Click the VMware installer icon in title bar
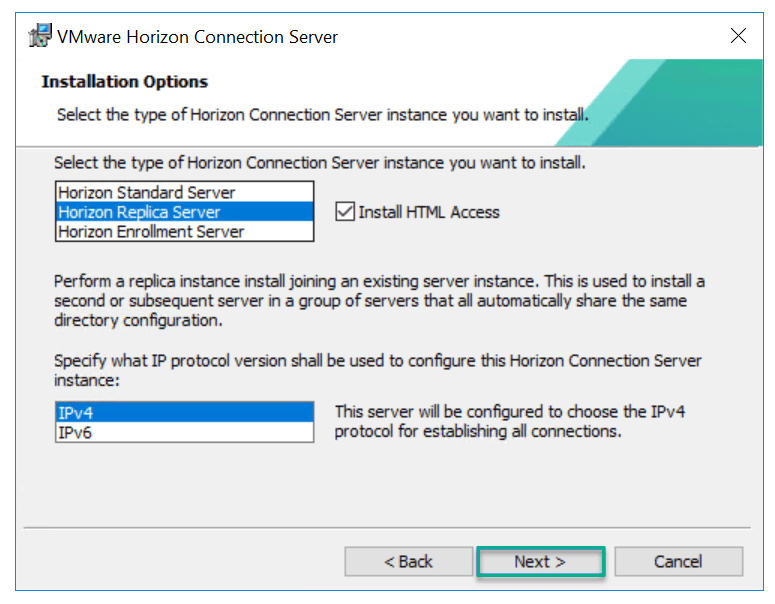This screenshot has height=604, width=775. click(x=40, y=37)
